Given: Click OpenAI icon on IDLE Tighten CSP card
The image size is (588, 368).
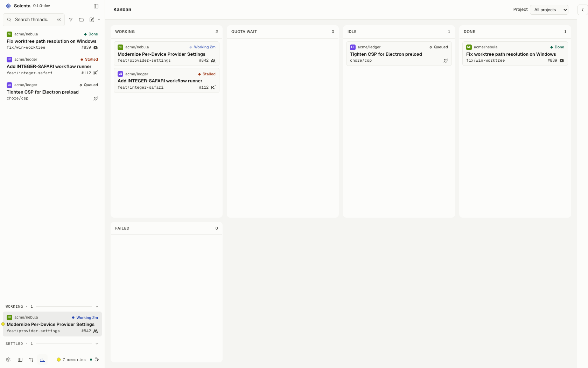Looking at the screenshot, I should [446, 61].
